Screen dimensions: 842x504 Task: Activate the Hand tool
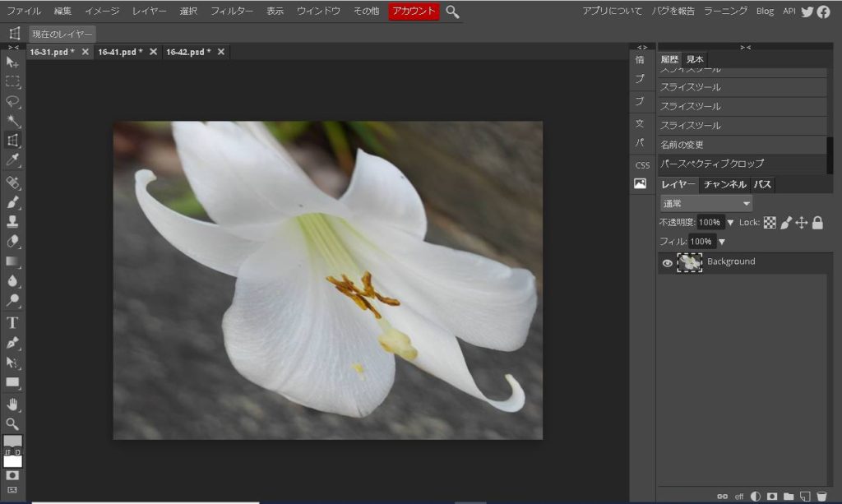point(12,404)
